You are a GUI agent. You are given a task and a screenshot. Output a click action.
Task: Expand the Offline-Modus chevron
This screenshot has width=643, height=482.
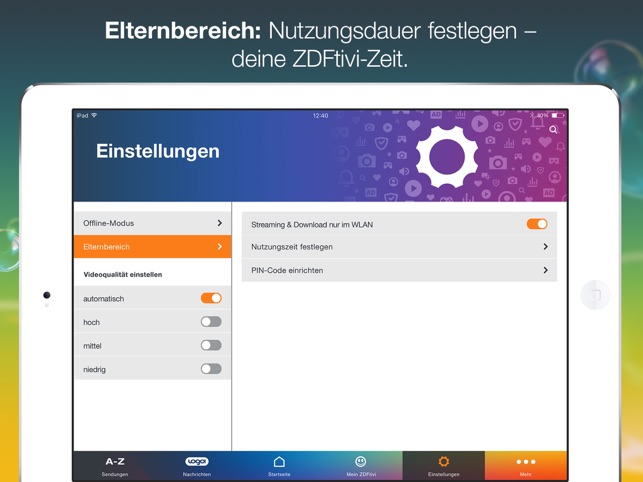click(220, 223)
